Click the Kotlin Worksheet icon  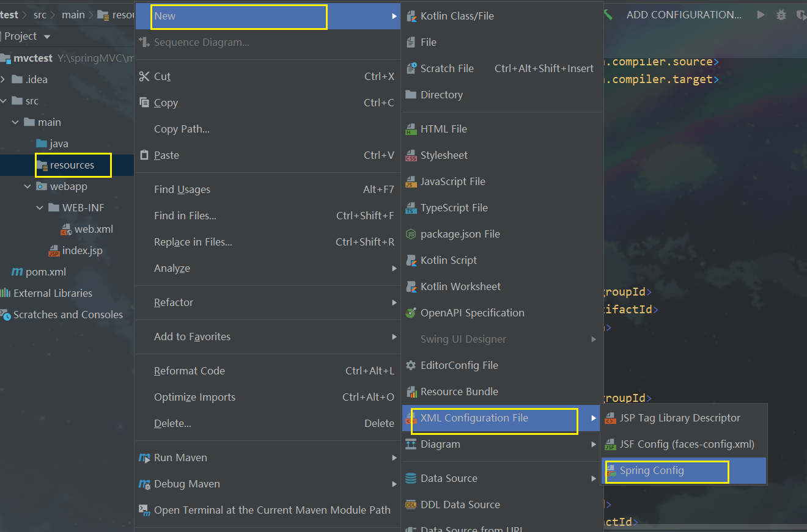coord(411,286)
